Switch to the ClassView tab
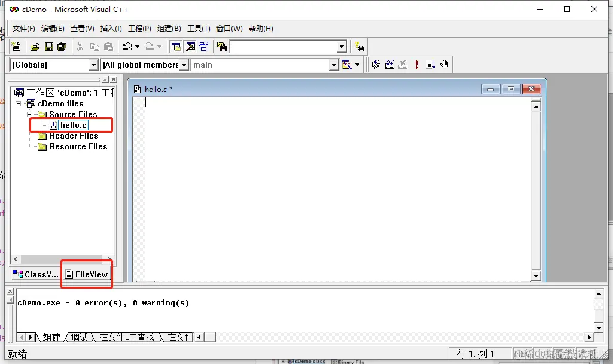Screen dimensions: 613x364 coord(35,274)
